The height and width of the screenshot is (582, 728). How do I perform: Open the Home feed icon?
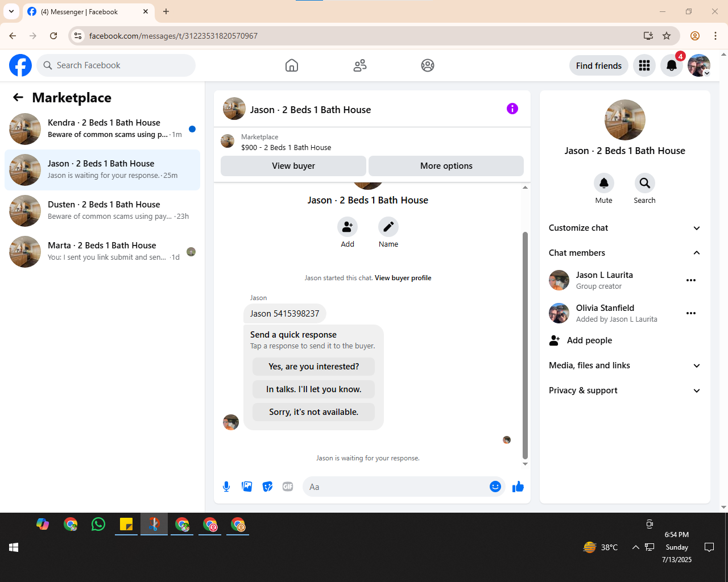292,65
